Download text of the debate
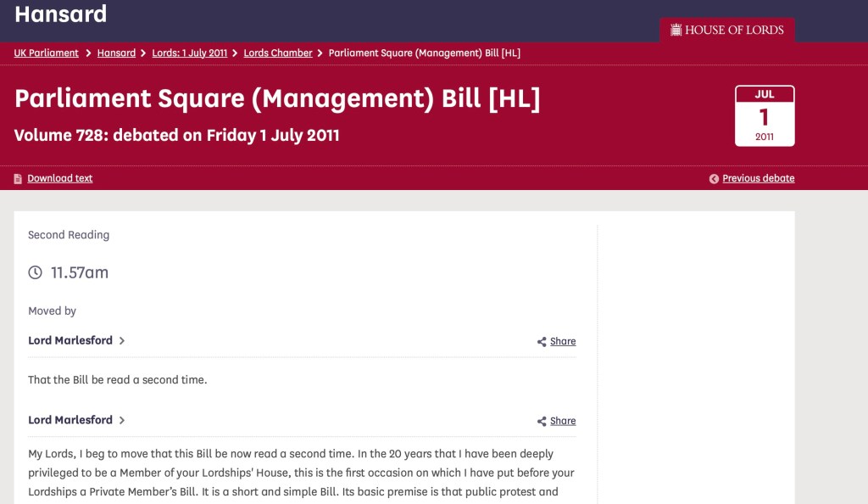The height and width of the screenshot is (504, 868). [x=59, y=178]
